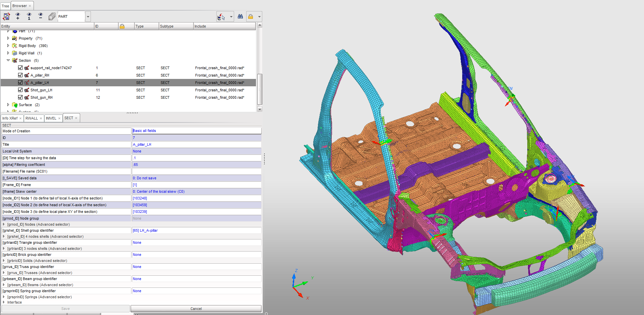Viewport: 644px width, 315px height.
Task: Collapse the Section tree item
Action: click(x=8, y=60)
